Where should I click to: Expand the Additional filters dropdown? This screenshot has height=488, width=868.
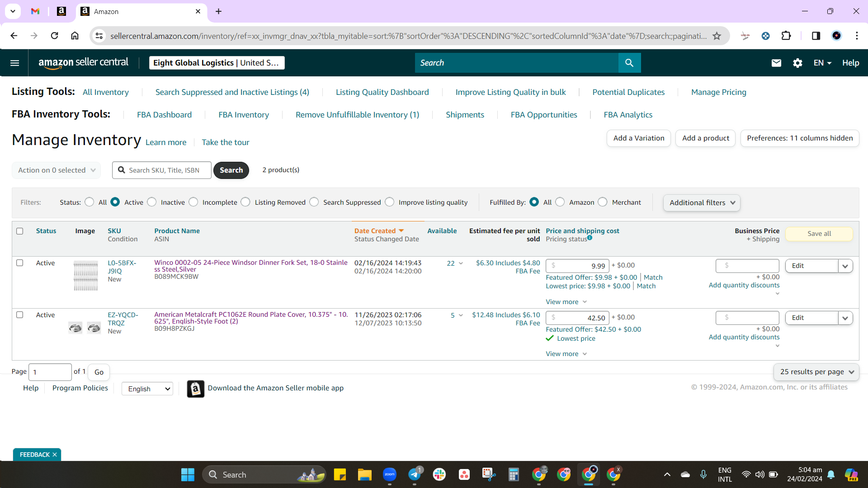pos(702,203)
